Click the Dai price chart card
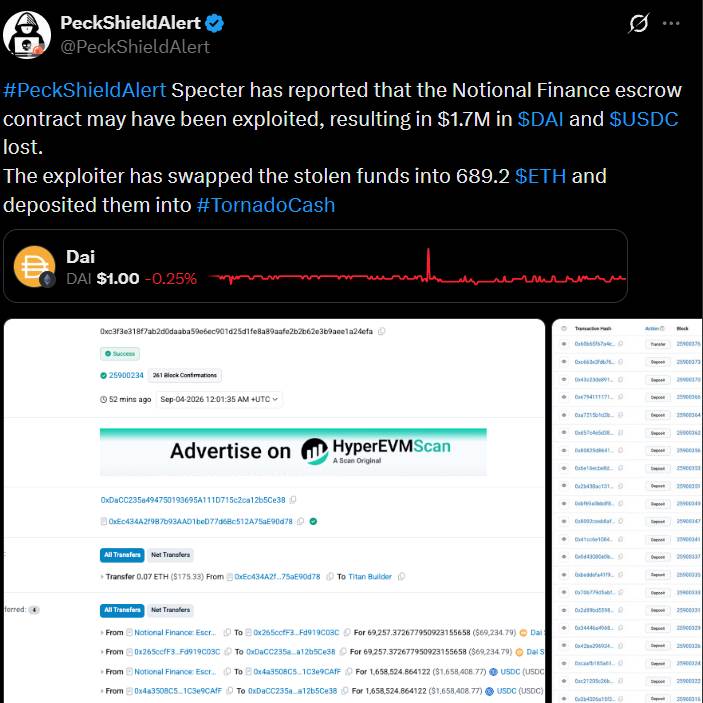Viewport: 703px width, 703px height. click(x=315, y=266)
